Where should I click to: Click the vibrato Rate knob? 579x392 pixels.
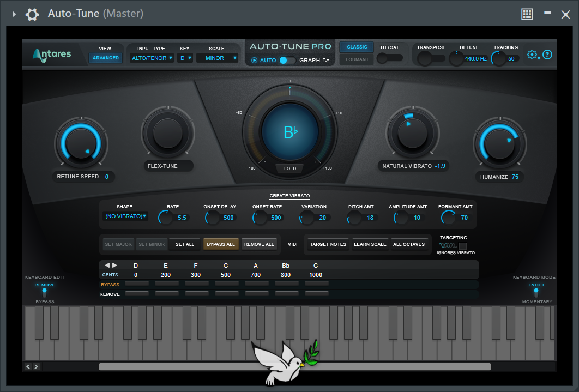coord(165,218)
